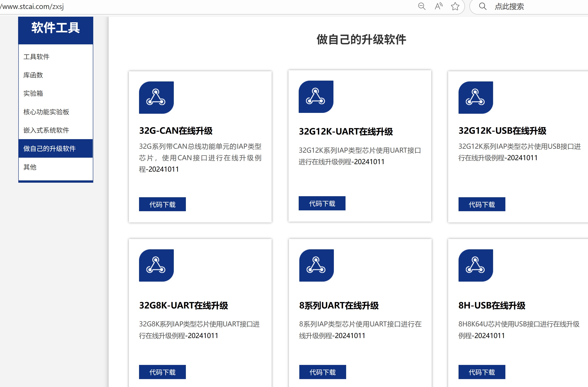Click the 32G-CAN在线升级 card icon

pyautogui.click(x=156, y=97)
